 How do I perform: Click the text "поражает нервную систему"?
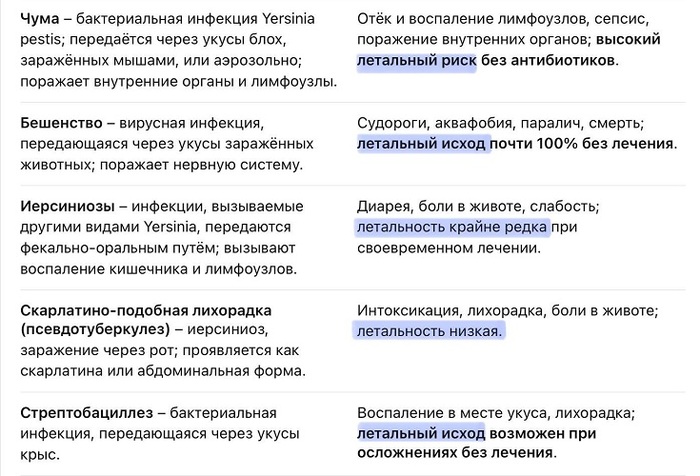pos(218,165)
